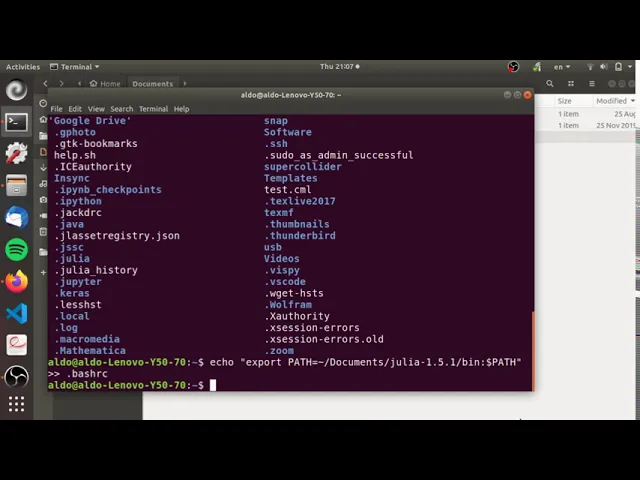Image resolution: width=640 pixels, height=480 pixels.
Task: Click 'test.cml' in the terminal listing
Action: coord(287,189)
